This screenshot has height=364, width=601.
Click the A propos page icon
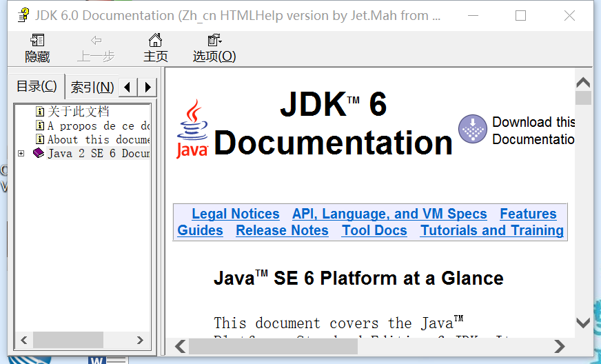[x=40, y=125]
